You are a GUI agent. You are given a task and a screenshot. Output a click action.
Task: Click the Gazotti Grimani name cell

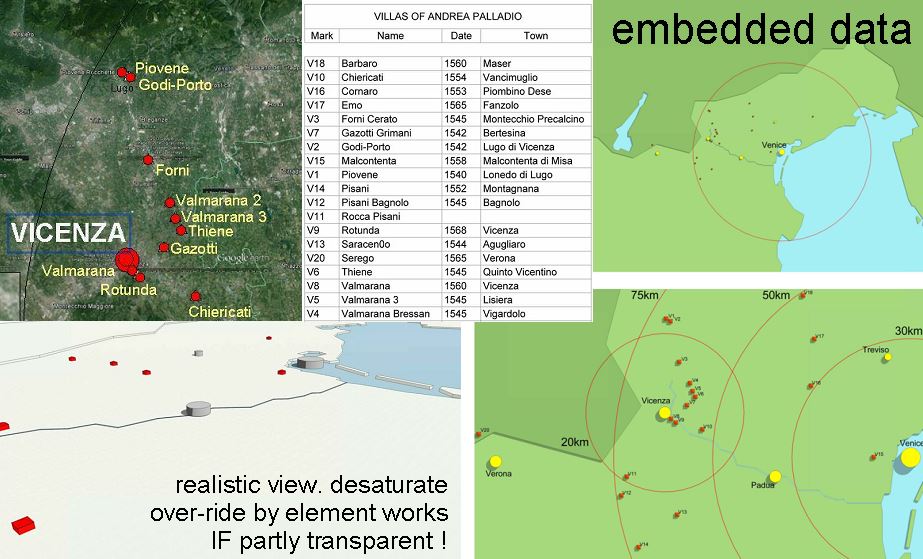click(x=390, y=133)
